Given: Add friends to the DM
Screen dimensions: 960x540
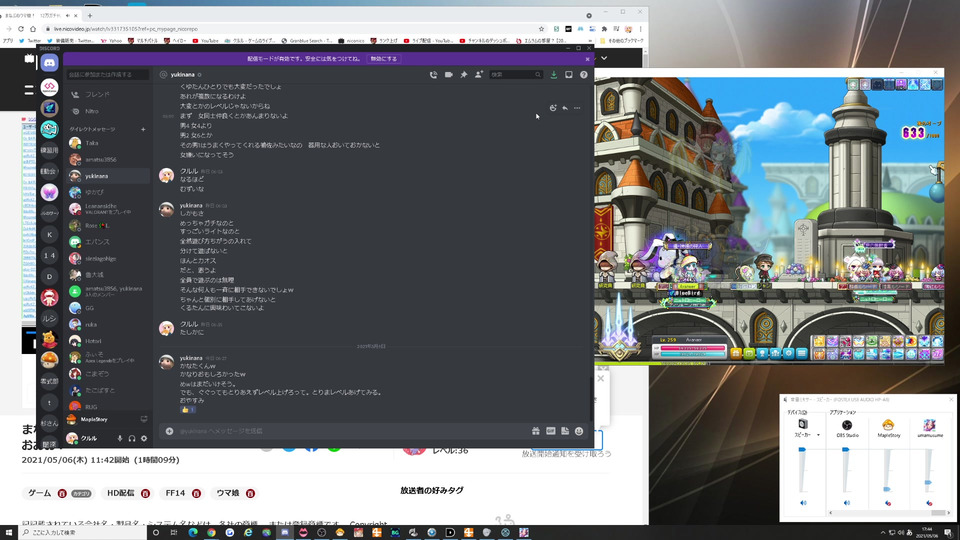Looking at the screenshot, I should click(x=479, y=75).
